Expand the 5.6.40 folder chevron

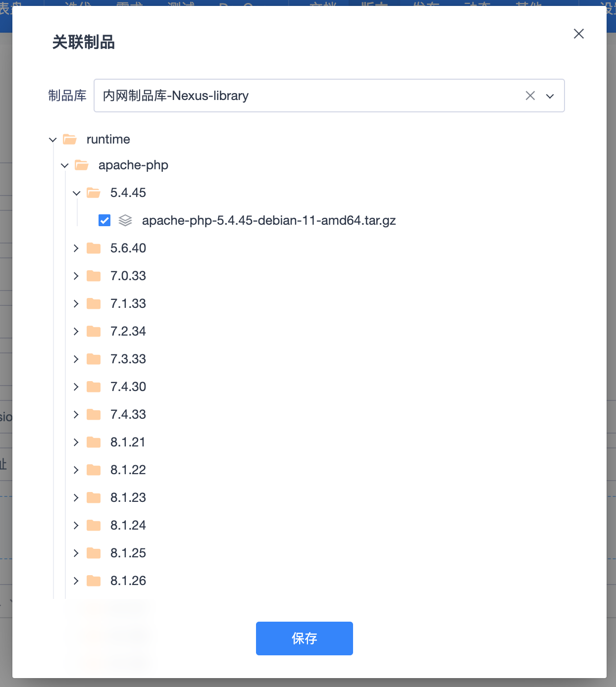click(x=76, y=248)
